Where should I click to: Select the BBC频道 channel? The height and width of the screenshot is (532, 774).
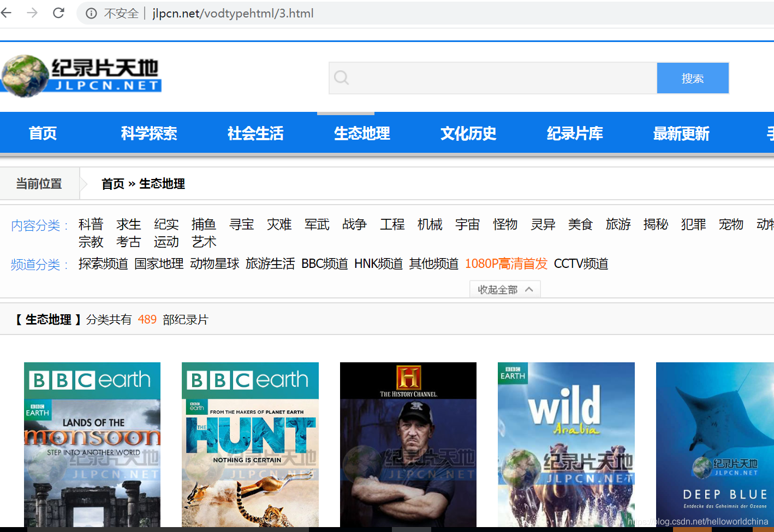coord(325,264)
